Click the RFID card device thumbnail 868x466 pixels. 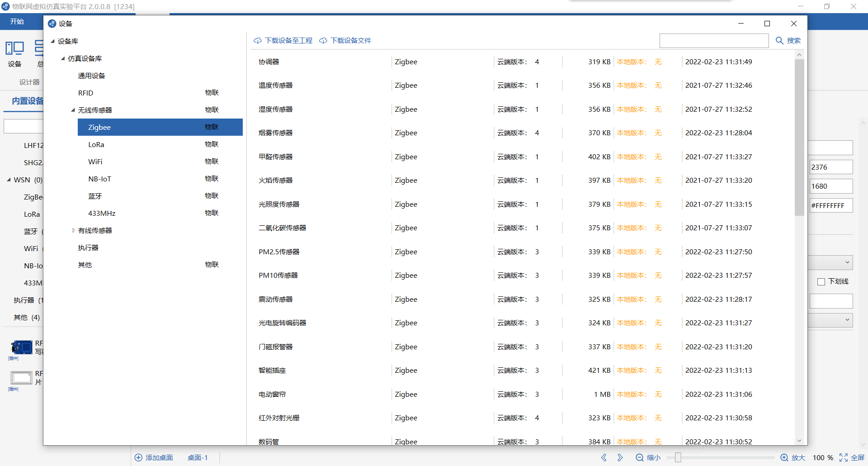coord(21,377)
